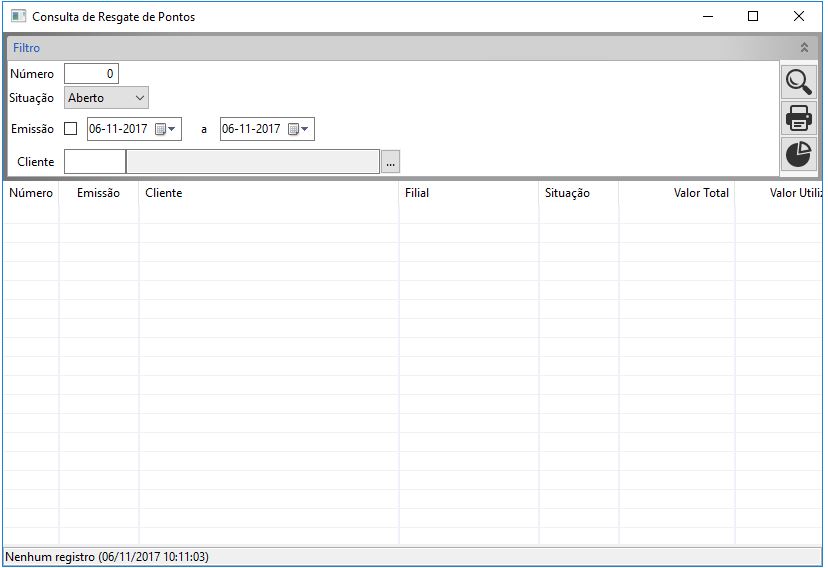Screen dimensions: 828x568
Task: Close the Consulta de Resgate de Pontos window
Action: [798, 16]
